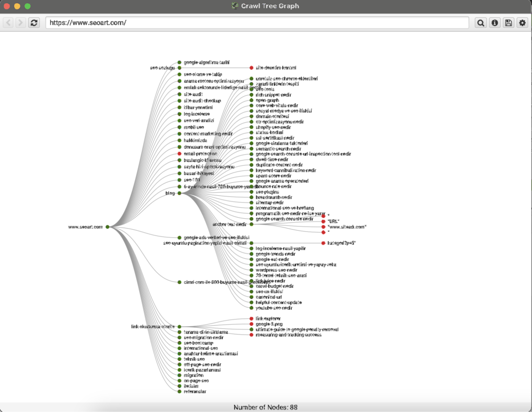Select the youtube-seo-nedir node
The height and width of the screenshot is (412, 532).
251,308
